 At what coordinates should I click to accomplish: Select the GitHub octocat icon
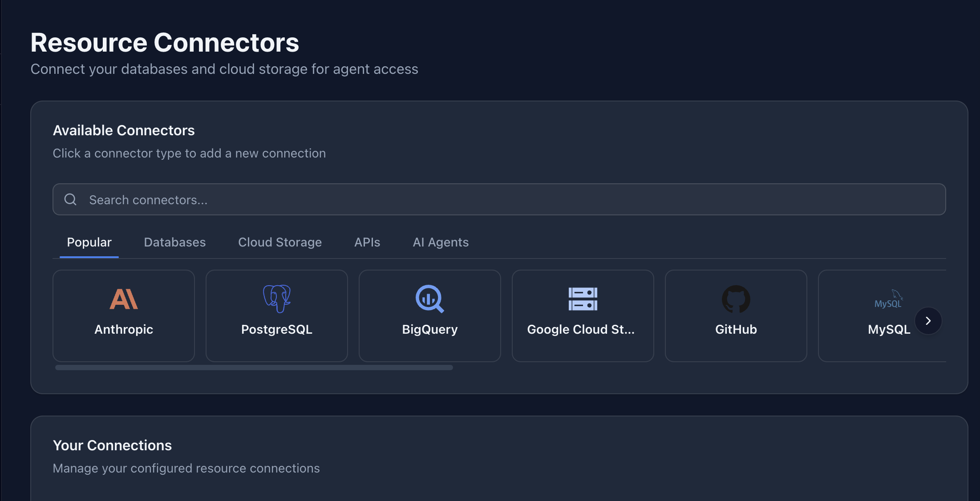736,299
